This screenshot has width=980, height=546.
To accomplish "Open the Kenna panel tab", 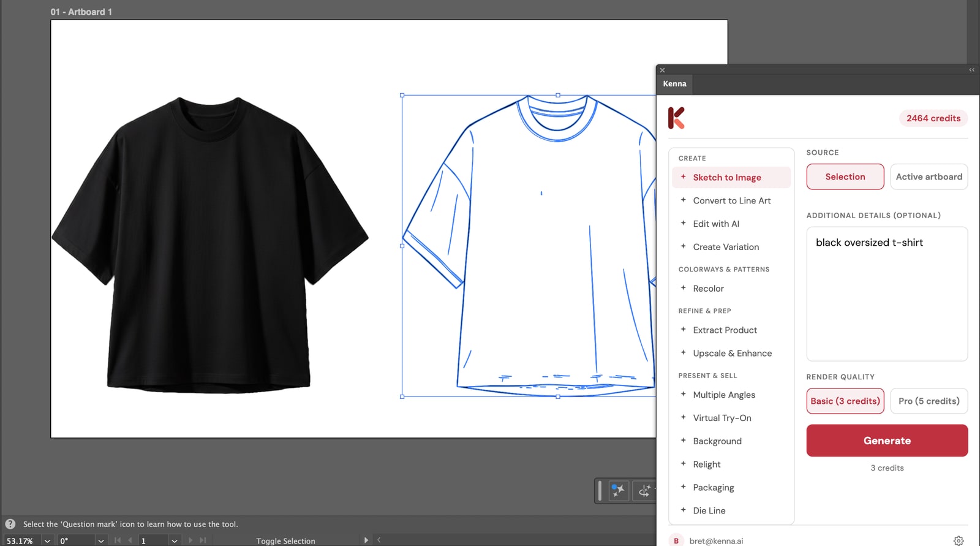I will point(674,84).
